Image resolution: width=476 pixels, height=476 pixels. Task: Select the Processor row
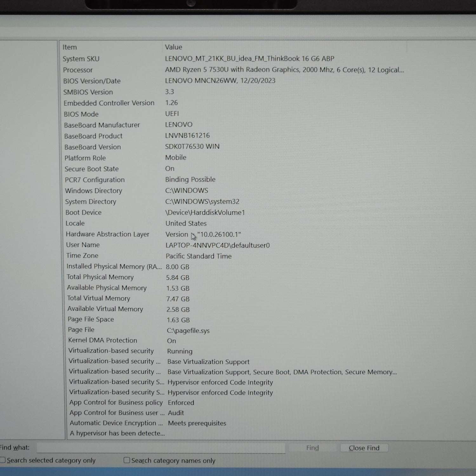pyautogui.click(x=78, y=70)
